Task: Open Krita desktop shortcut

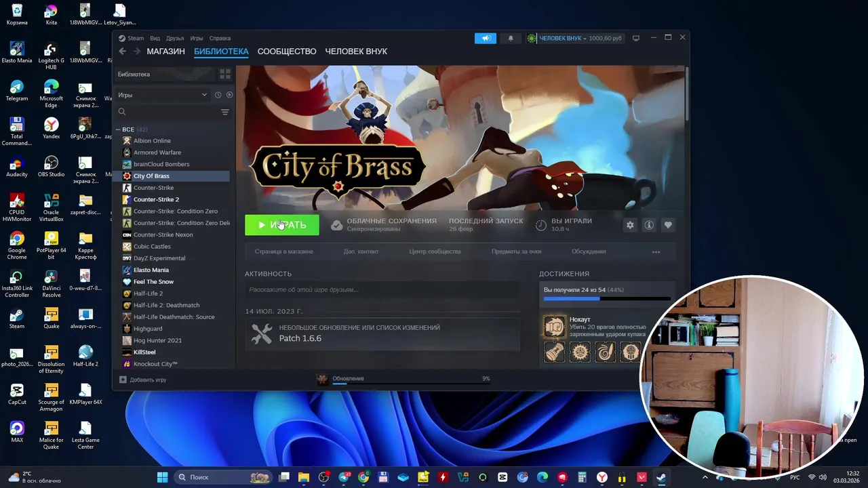Action: point(51,15)
